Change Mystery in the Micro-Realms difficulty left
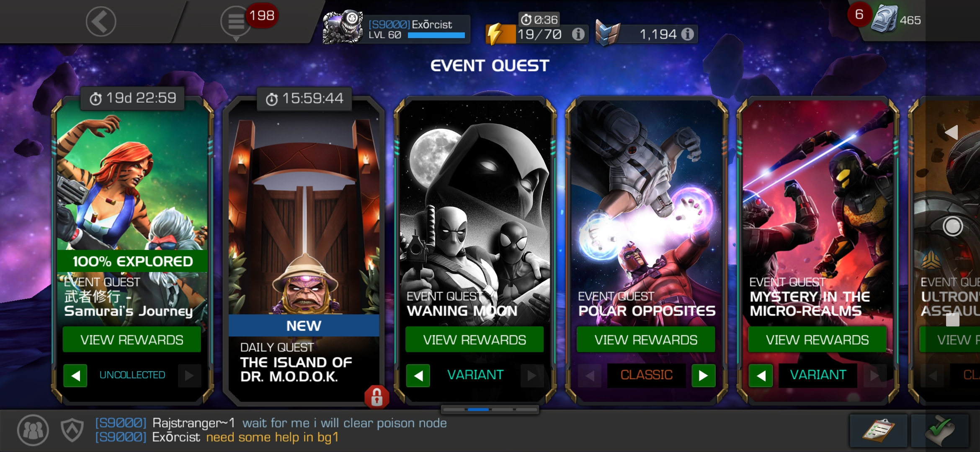The height and width of the screenshot is (452, 980). coord(761,375)
